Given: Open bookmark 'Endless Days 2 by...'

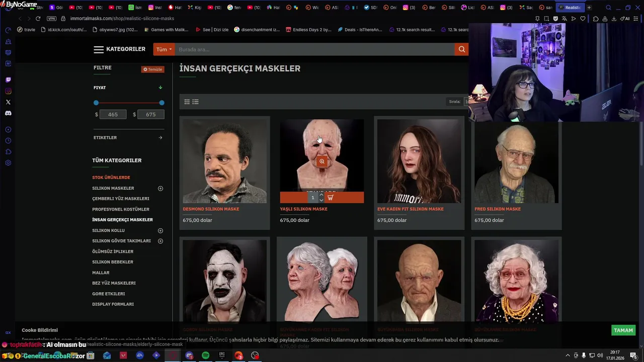Looking at the screenshot, I should coord(308,30).
